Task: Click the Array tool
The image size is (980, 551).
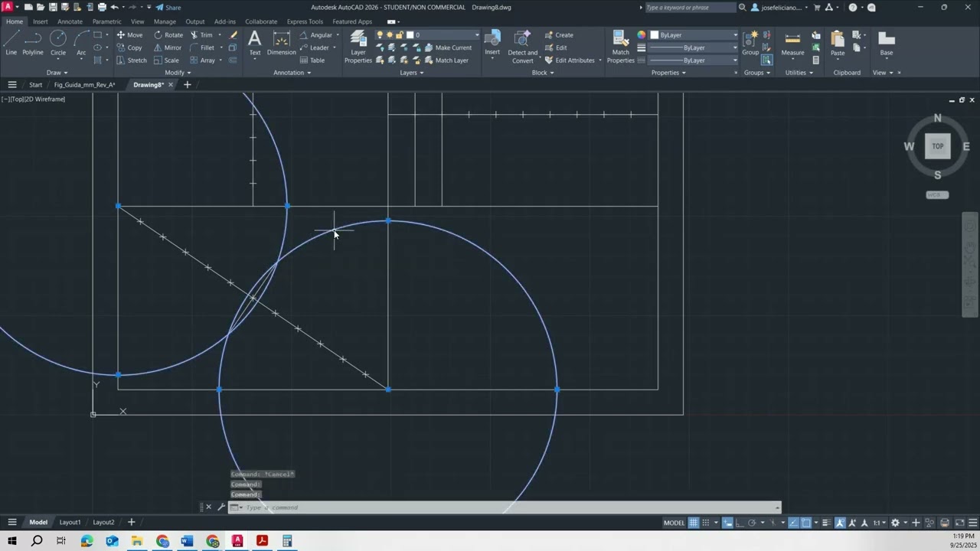Action: [x=203, y=60]
